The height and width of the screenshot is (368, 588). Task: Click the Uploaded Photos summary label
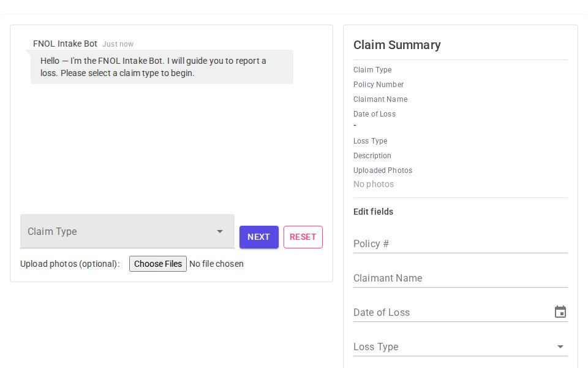[383, 170]
